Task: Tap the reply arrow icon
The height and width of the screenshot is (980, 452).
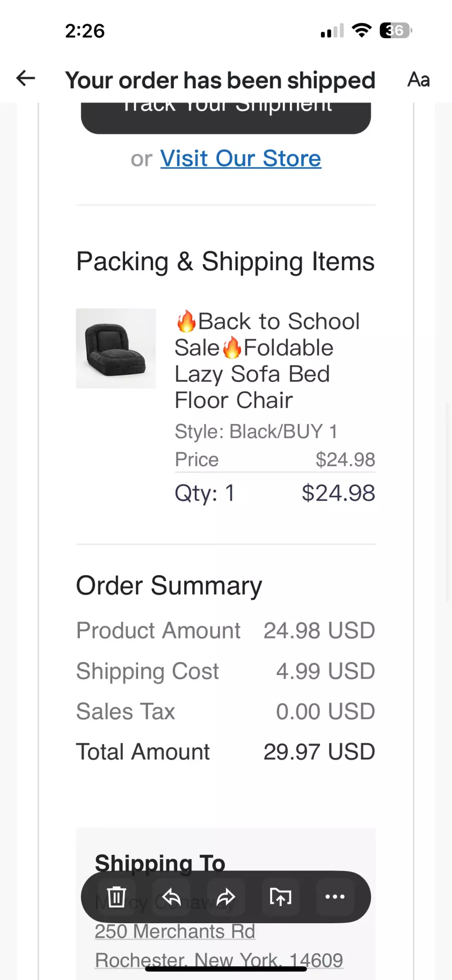Action: point(171,897)
